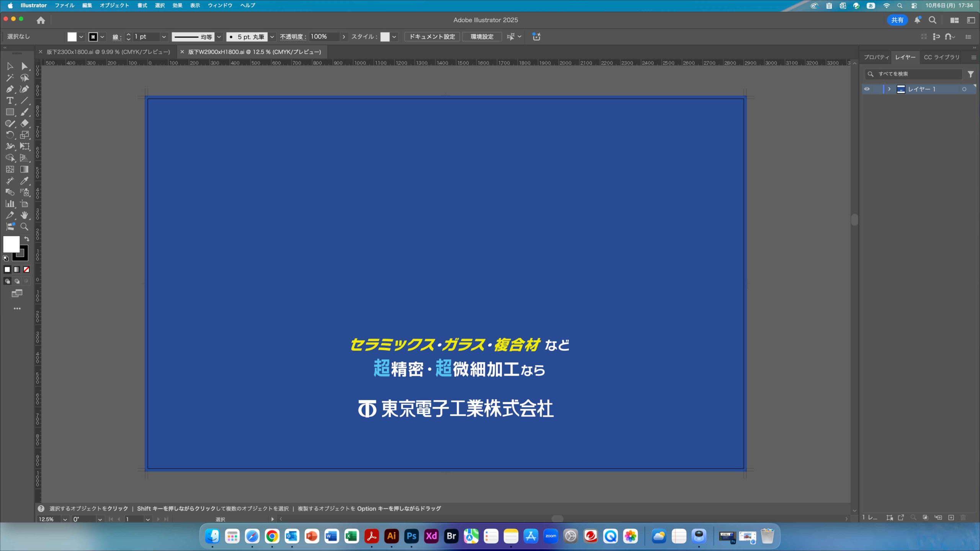This screenshot has width=980, height=551.
Task: Open the オブジェクト menu
Action: 114,5
